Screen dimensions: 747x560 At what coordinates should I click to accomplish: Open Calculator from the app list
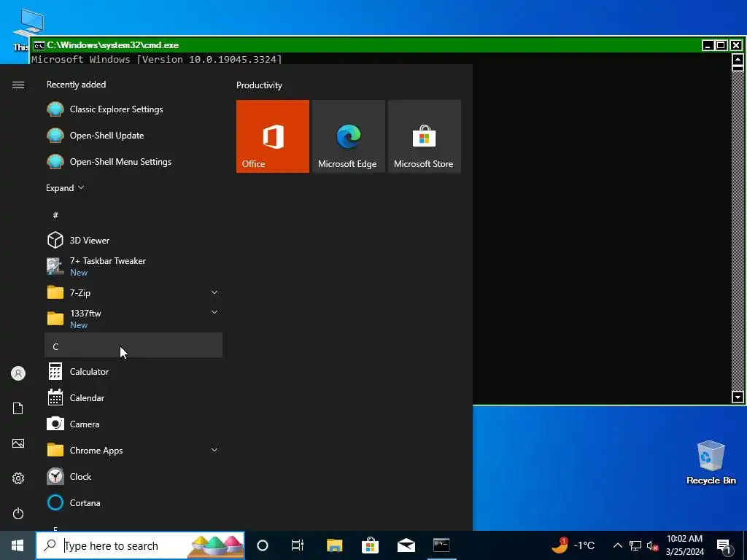click(133, 371)
